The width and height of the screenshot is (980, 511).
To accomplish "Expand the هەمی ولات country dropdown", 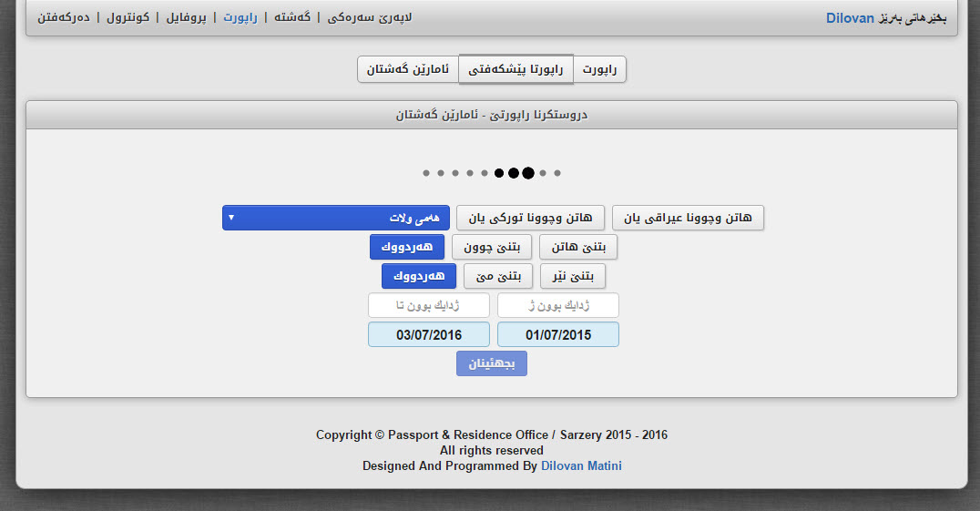I will click(x=336, y=218).
